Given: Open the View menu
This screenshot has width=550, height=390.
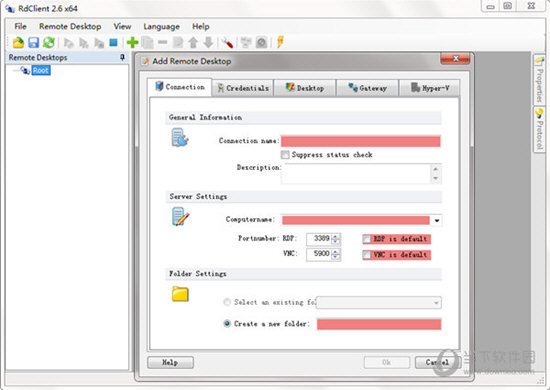Looking at the screenshot, I should click(x=122, y=26).
